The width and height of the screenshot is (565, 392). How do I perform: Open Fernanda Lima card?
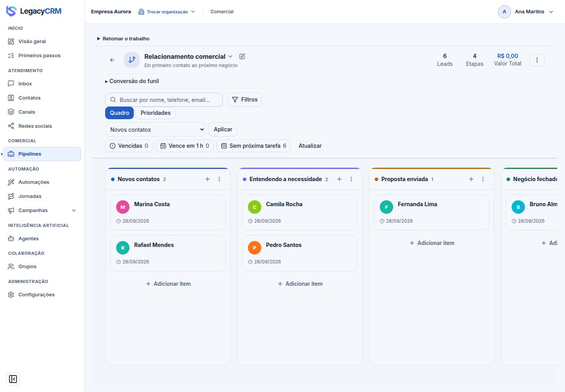point(432,212)
